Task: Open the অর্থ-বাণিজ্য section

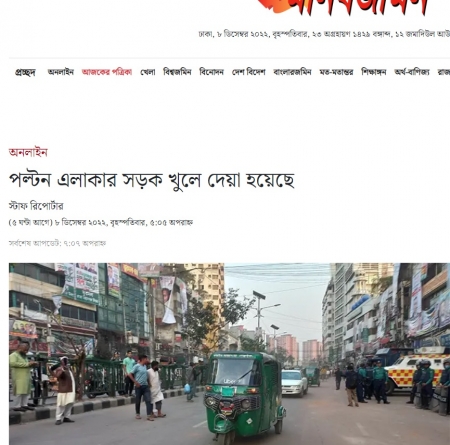Action: [412, 72]
